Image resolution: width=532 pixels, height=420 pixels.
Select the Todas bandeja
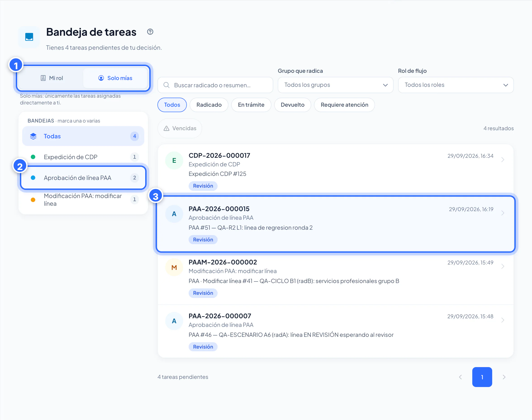click(83, 136)
